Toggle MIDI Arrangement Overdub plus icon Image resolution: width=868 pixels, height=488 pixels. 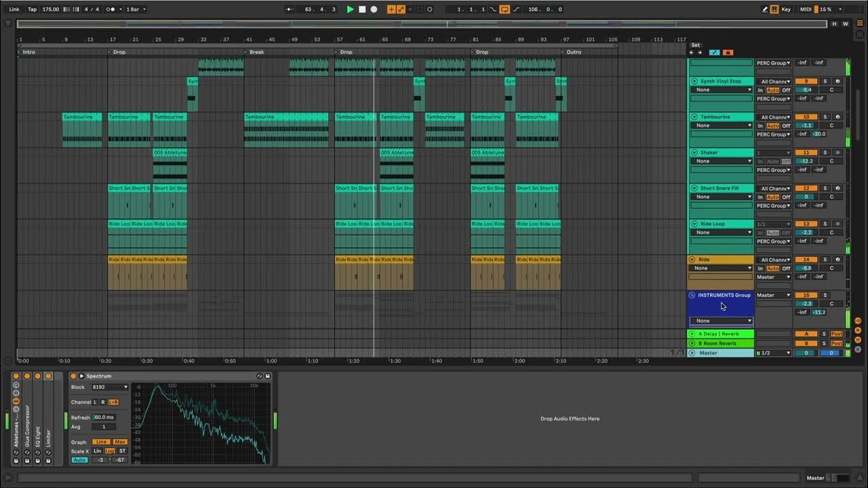(391, 9)
